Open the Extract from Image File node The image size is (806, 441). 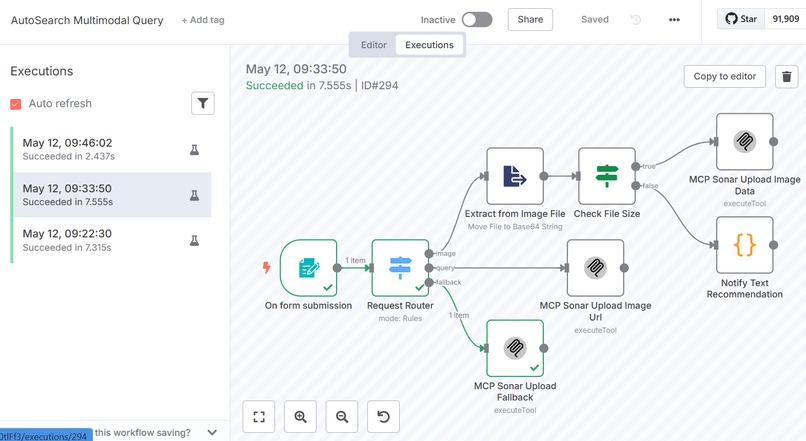coord(515,176)
